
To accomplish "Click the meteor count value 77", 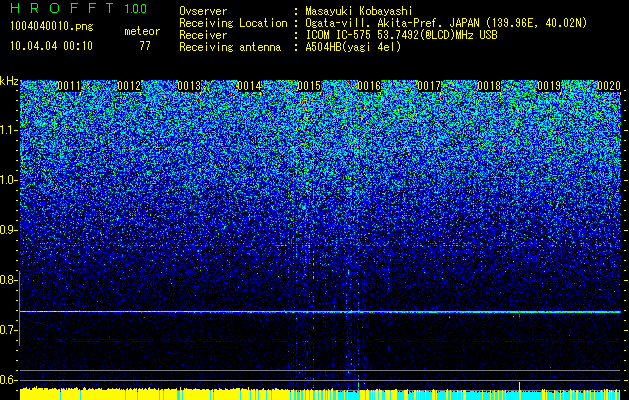I will pyautogui.click(x=145, y=46).
